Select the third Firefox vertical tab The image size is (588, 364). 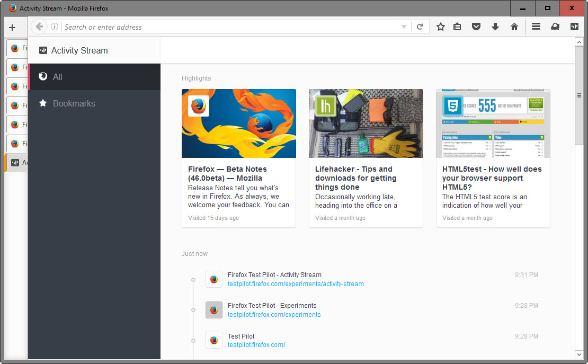point(17,86)
